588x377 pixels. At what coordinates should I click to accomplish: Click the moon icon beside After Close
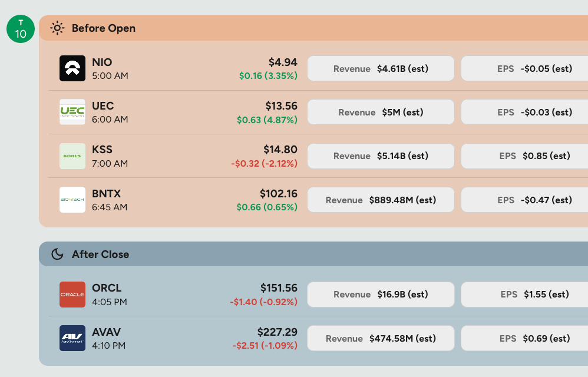(57, 254)
